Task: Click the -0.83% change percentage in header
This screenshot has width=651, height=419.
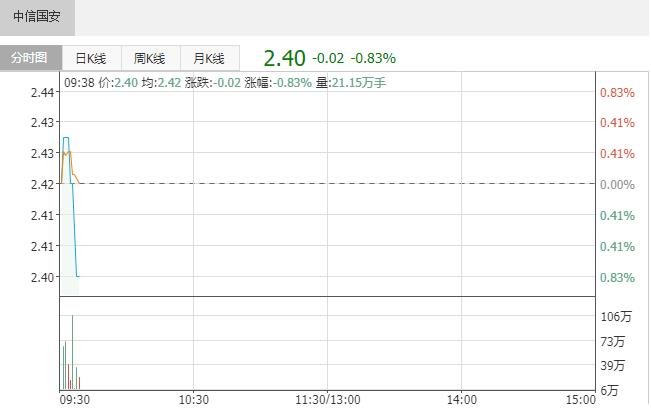Action: (x=373, y=58)
